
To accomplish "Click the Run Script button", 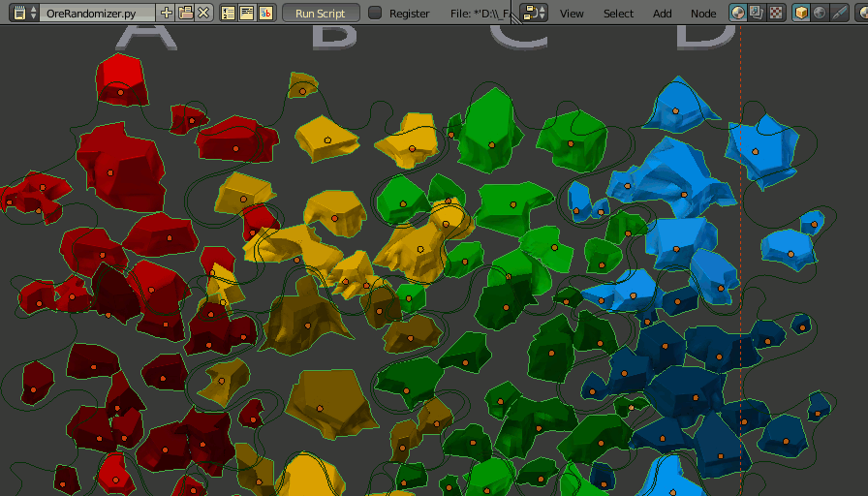I will click(321, 13).
